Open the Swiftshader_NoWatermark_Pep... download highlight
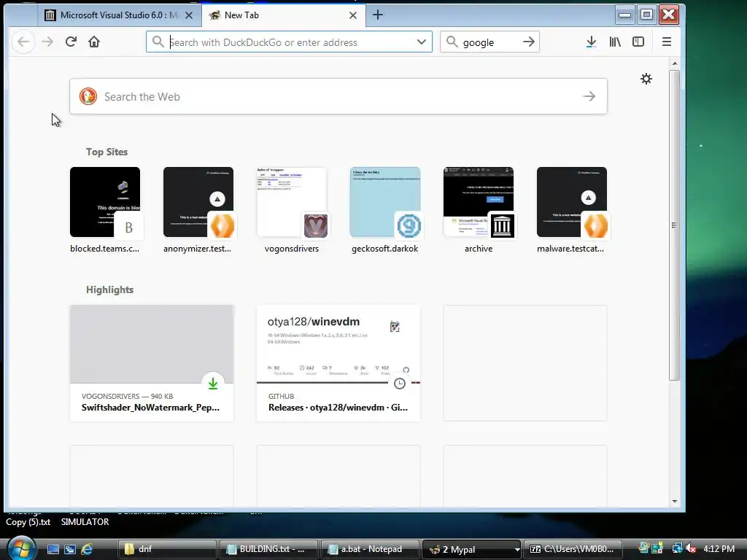 (x=152, y=363)
